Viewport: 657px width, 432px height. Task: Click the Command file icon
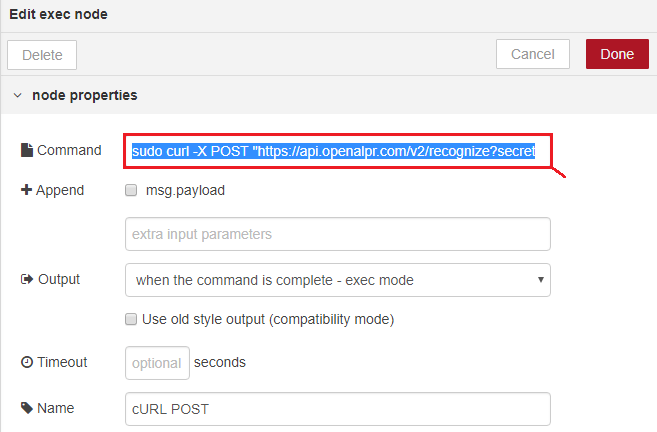pos(27,151)
